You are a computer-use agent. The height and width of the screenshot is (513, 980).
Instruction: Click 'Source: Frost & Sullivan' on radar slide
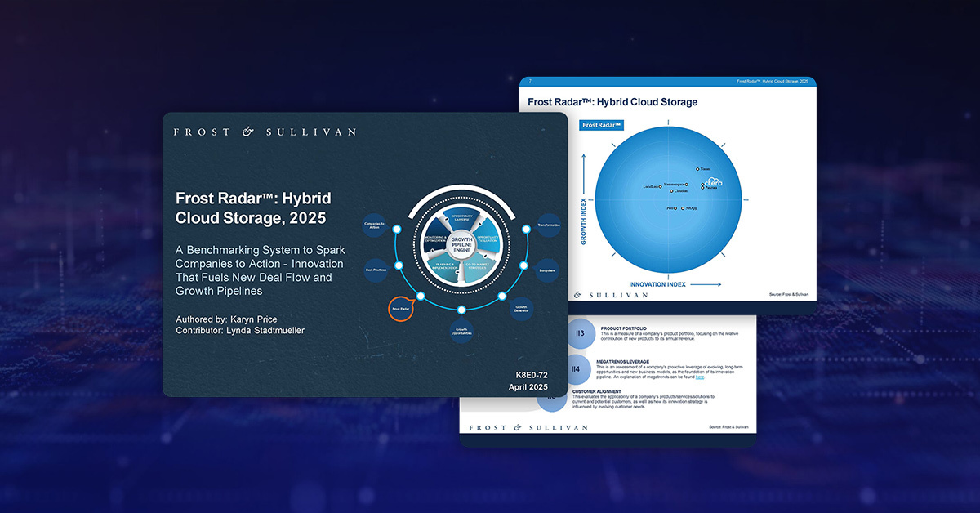788,293
